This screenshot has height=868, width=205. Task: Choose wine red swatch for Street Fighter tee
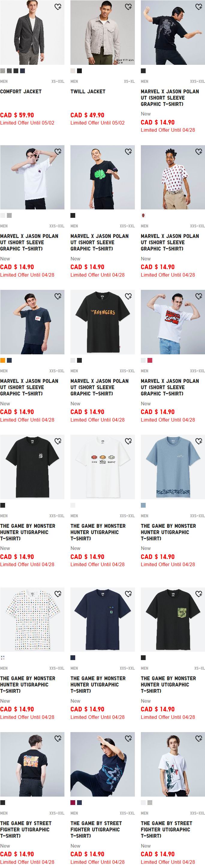pyautogui.click(x=73, y=802)
